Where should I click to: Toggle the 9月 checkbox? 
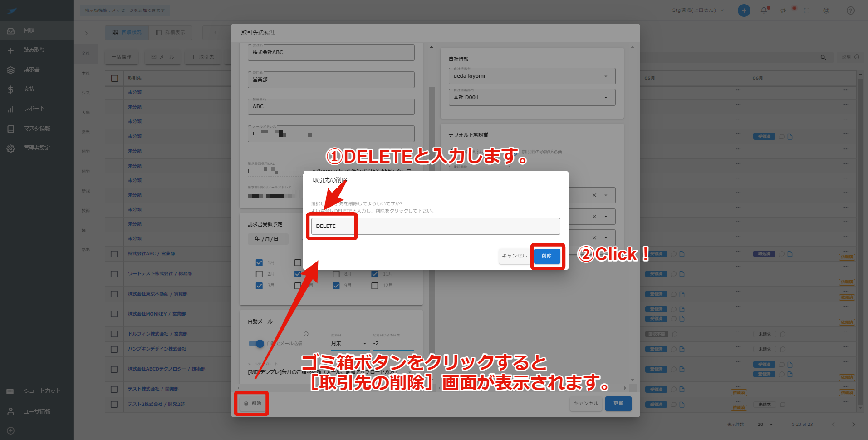tap(336, 286)
